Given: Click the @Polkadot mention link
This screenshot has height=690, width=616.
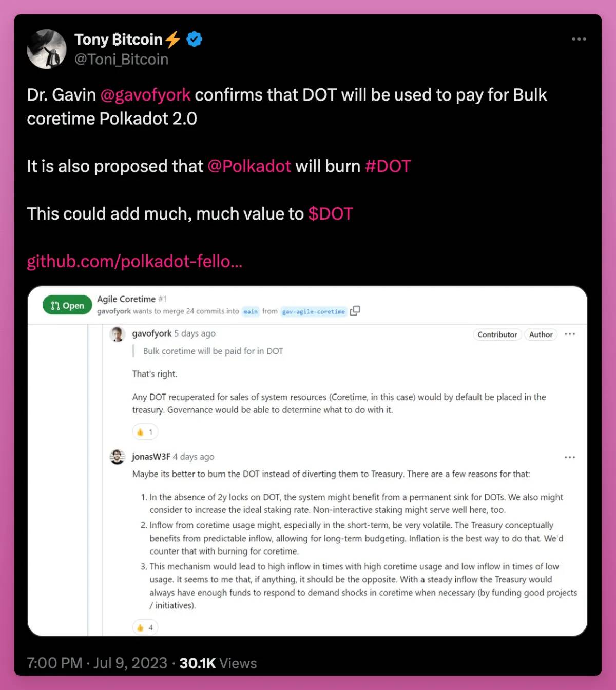Looking at the screenshot, I should point(249,166).
